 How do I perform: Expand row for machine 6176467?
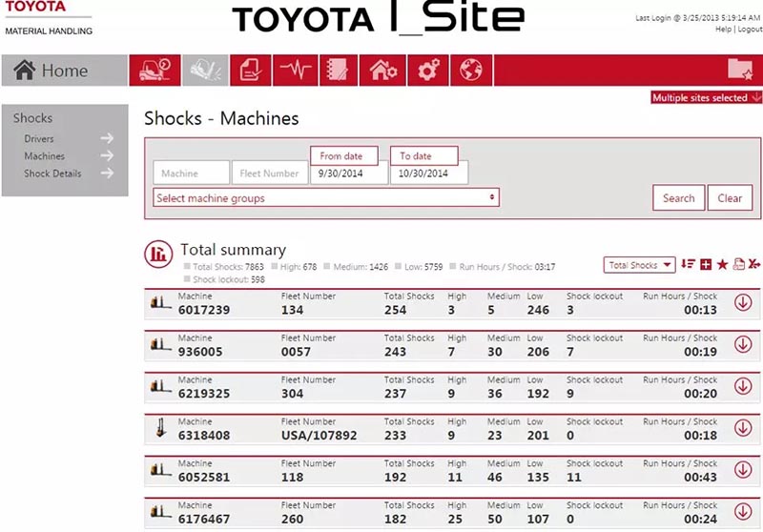(743, 512)
